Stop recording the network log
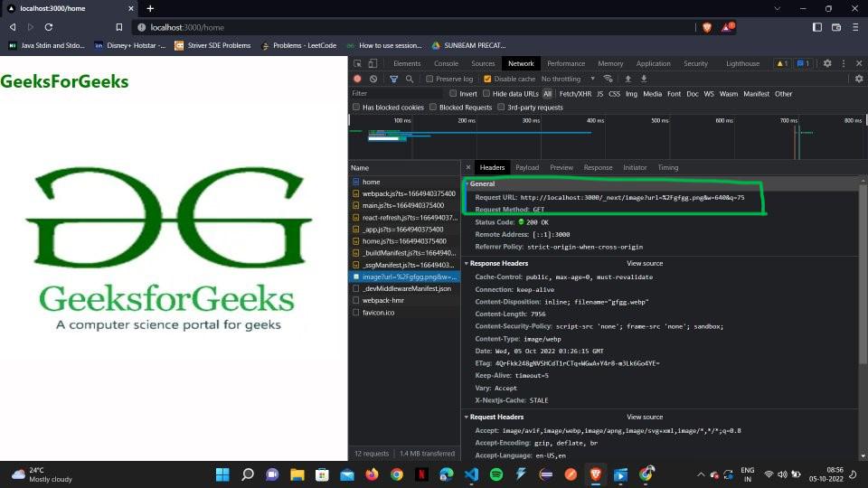Image resolution: width=868 pixels, height=488 pixels. tap(357, 80)
